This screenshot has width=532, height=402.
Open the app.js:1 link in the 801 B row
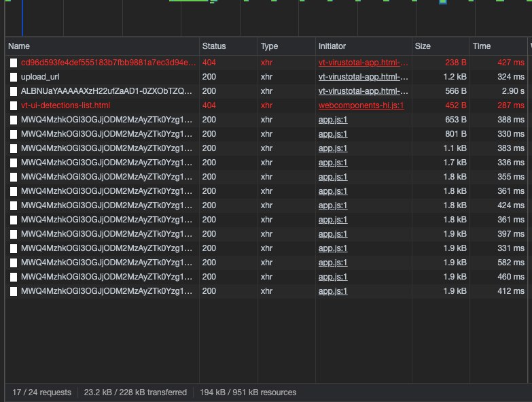tap(333, 134)
